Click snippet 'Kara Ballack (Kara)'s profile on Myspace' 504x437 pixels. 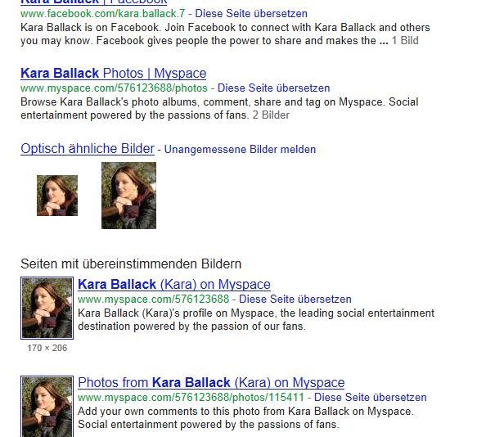click(x=256, y=320)
